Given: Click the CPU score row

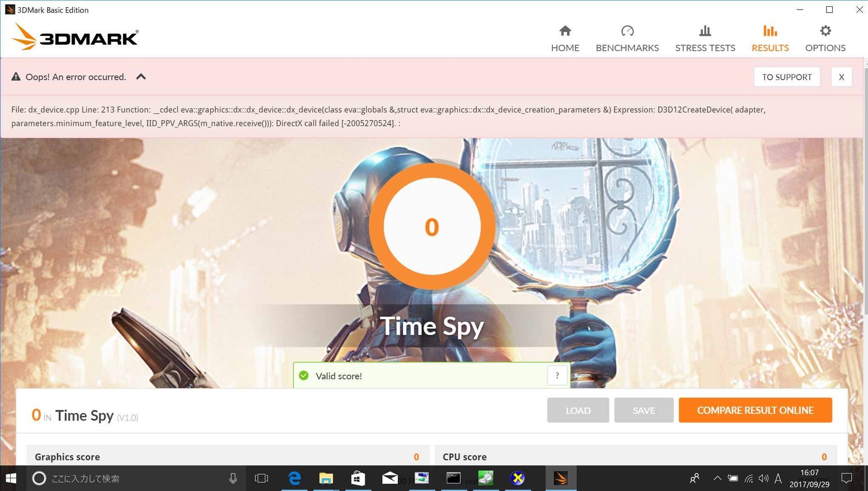Looking at the screenshot, I should click(635, 456).
